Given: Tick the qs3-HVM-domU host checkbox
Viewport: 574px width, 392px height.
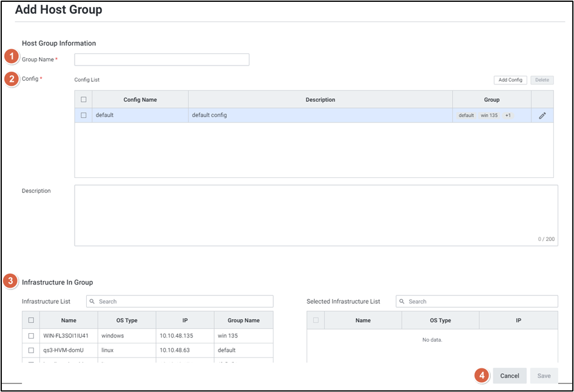Looking at the screenshot, I should pyautogui.click(x=31, y=350).
